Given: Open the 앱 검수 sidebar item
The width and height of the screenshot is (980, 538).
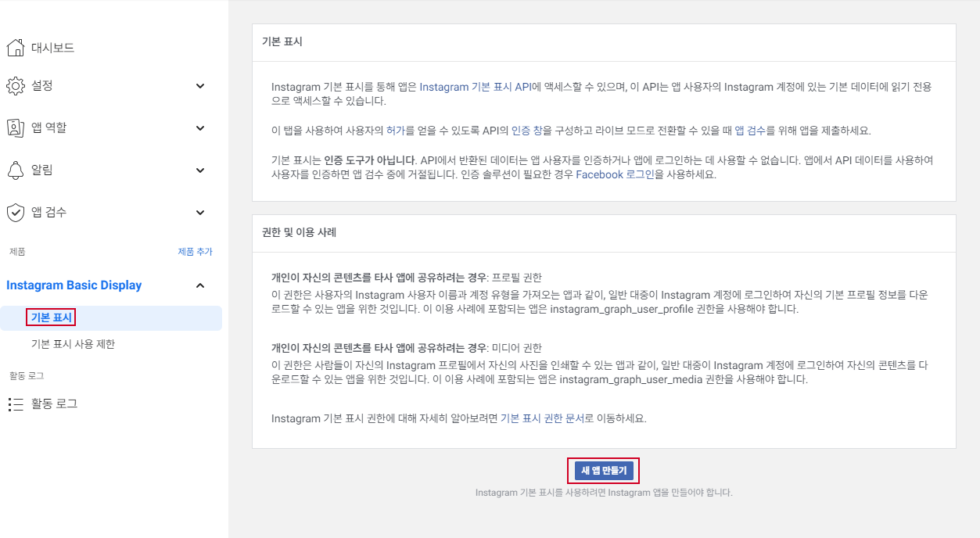Looking at the screenshot, I should 48,213.
